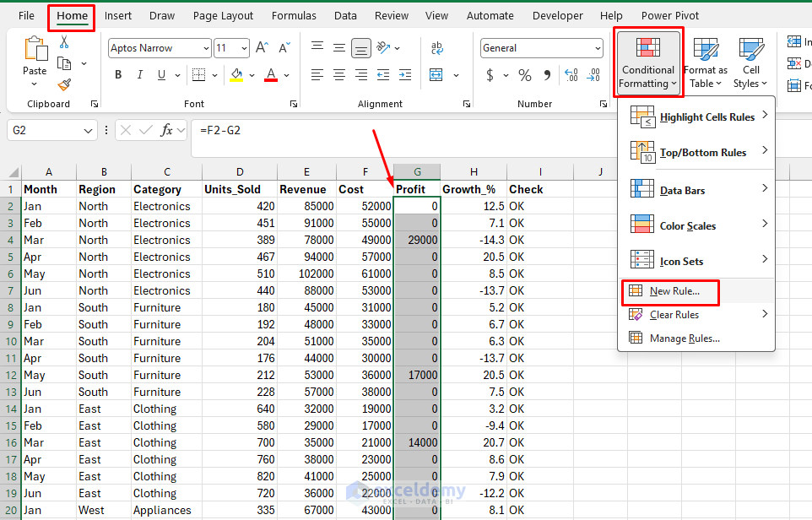Click the Paste clipboard icon
This screenshot has width=812, height=520.
tap(35, 49)
